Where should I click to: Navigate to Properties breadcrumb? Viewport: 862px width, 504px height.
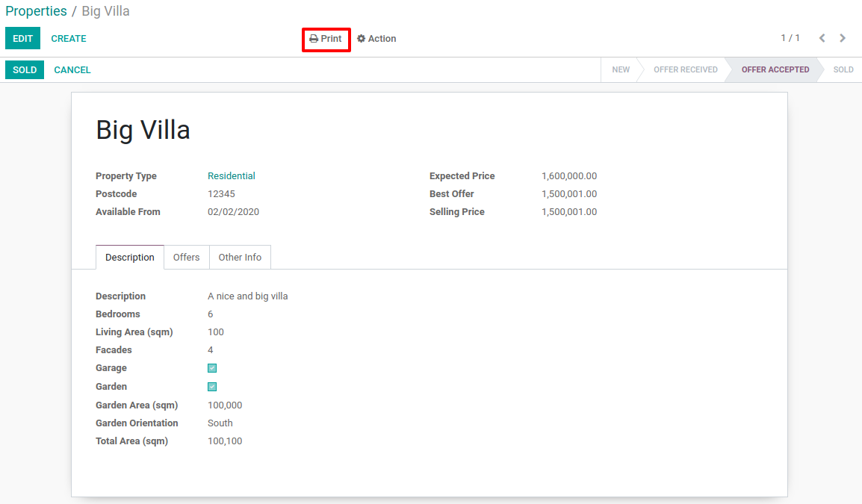pos(36,11)
